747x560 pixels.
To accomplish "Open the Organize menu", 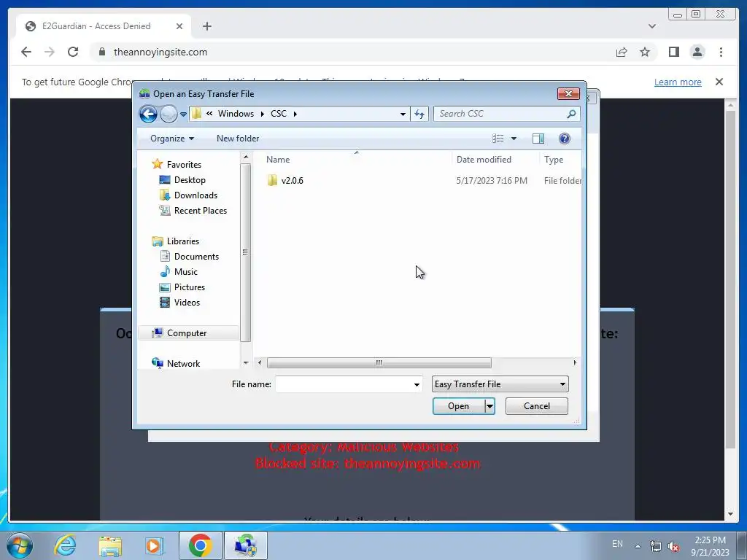I will coord(172,139).
